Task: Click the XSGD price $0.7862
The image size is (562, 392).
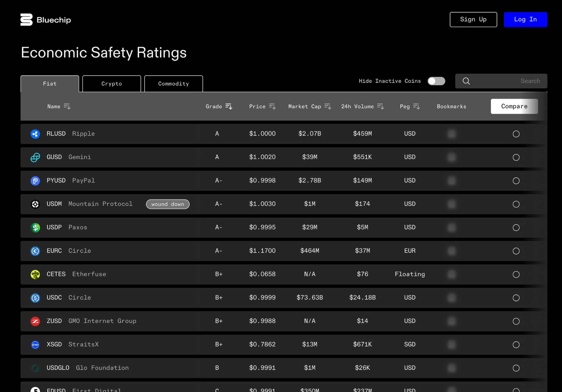Action: [262, 345]
